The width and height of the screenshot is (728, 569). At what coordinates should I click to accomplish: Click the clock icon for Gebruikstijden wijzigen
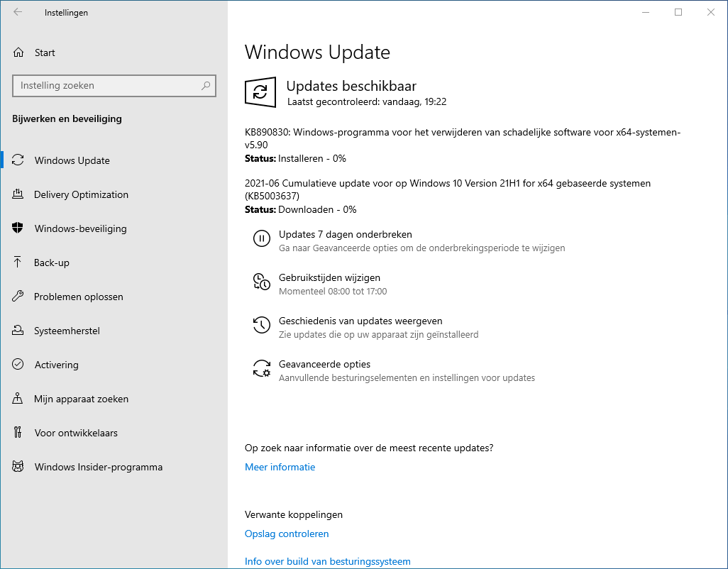pyautogui.click(x=261, y=282)
